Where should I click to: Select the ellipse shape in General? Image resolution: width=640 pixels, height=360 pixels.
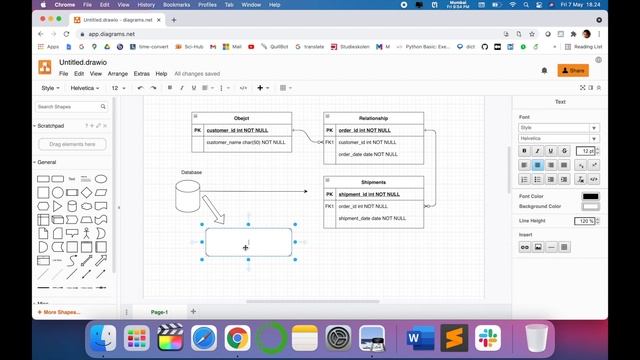pyautogui.click(x=101, y=179)
